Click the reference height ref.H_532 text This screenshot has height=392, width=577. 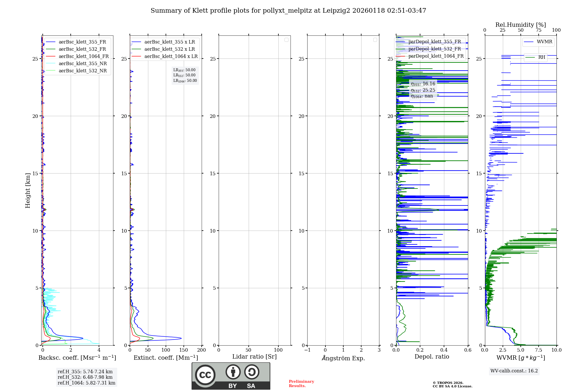[x=85, y=377]
